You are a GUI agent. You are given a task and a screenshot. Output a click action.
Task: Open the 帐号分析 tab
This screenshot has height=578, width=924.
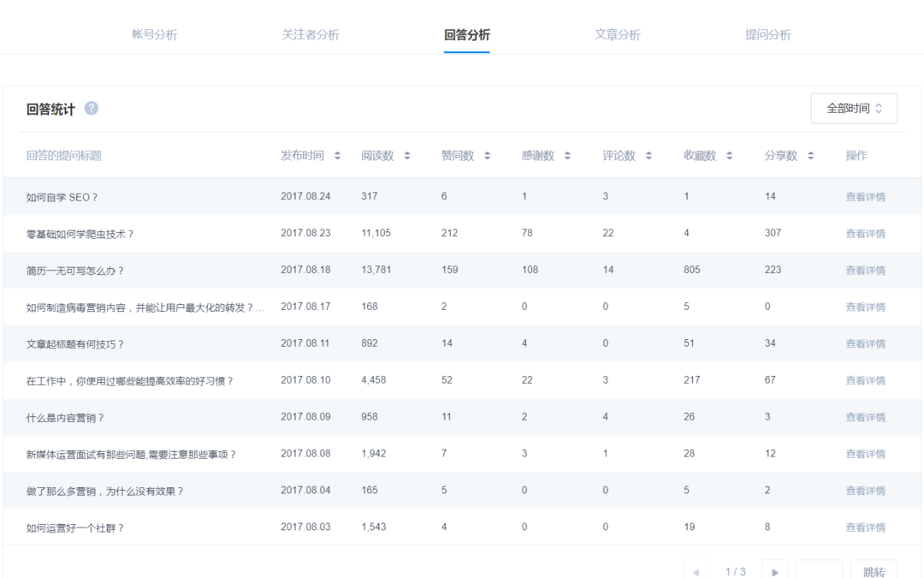(x=154, y=35)
